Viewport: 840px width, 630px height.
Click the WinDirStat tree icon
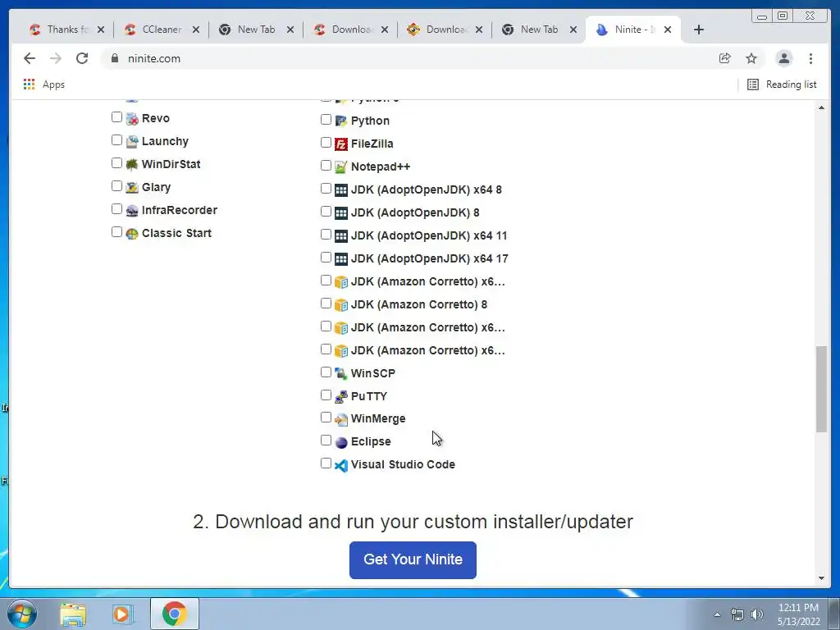(132, 164)
